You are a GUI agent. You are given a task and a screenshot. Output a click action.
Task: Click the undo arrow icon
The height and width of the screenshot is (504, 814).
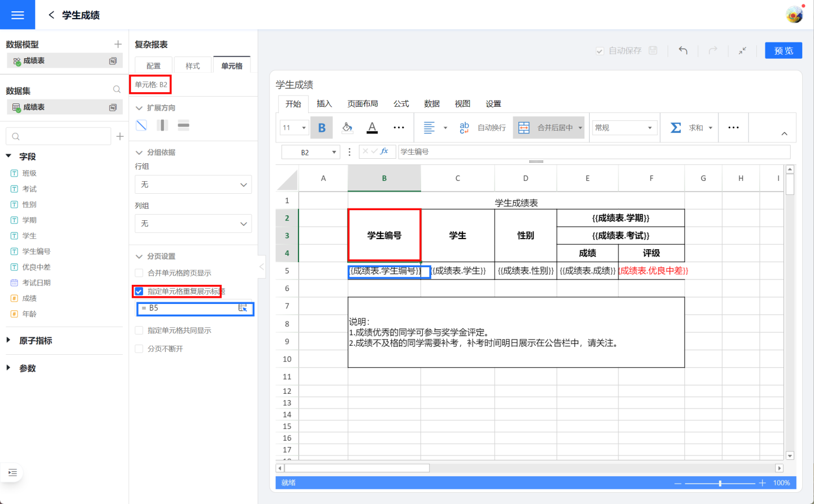683,51
